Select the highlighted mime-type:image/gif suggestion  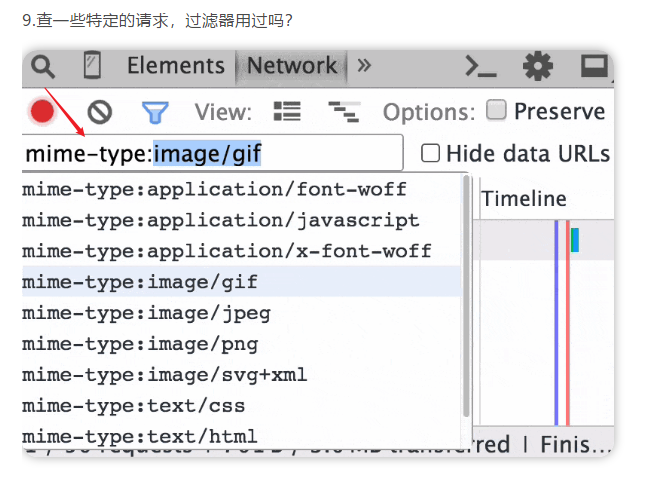(241, 282)
